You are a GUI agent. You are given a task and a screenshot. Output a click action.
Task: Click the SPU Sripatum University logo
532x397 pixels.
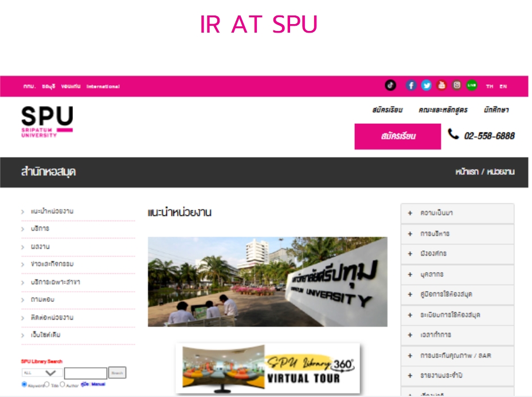(x=47, y=121)
